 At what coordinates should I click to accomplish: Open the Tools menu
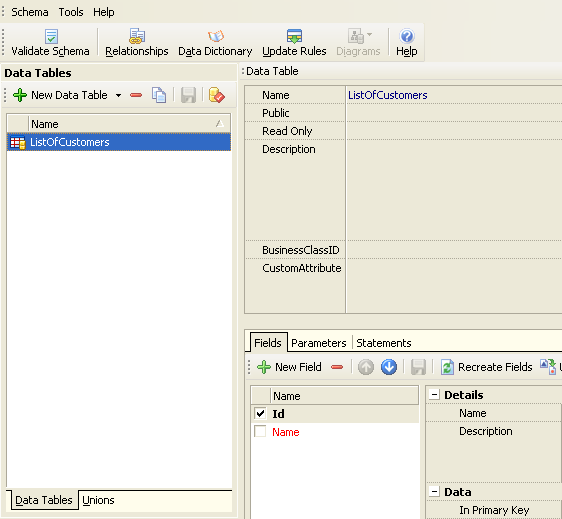(x=71, y=12)
